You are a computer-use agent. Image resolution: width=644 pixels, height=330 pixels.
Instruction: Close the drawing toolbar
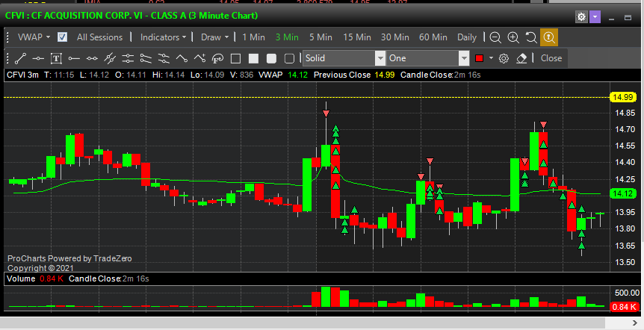click(x=551, y=58)
